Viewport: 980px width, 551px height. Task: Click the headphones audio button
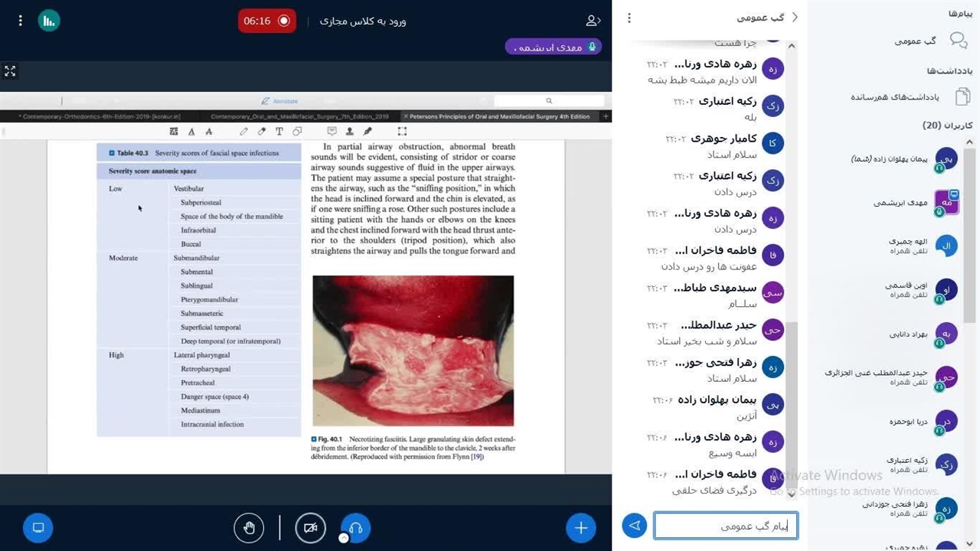pos(355,528)
